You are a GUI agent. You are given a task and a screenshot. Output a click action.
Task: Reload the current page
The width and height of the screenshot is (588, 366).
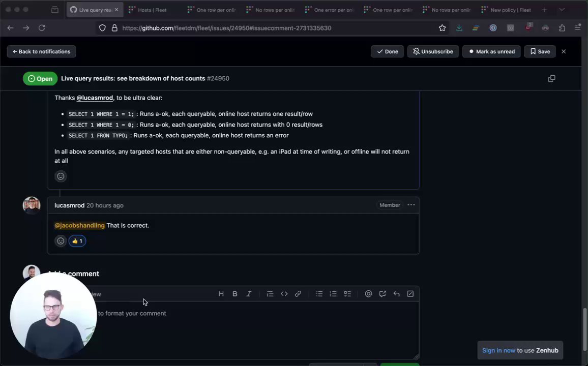click(x=42, y=28)
